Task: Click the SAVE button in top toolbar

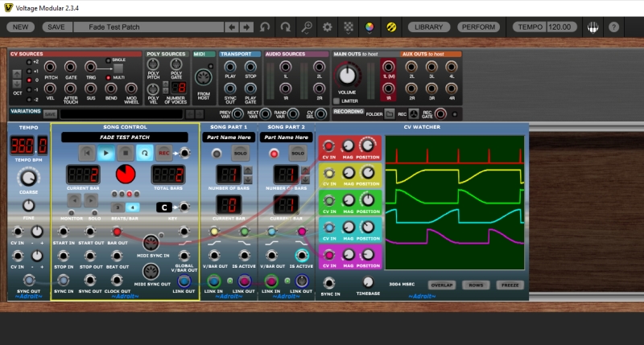Action: coord(56,27)
